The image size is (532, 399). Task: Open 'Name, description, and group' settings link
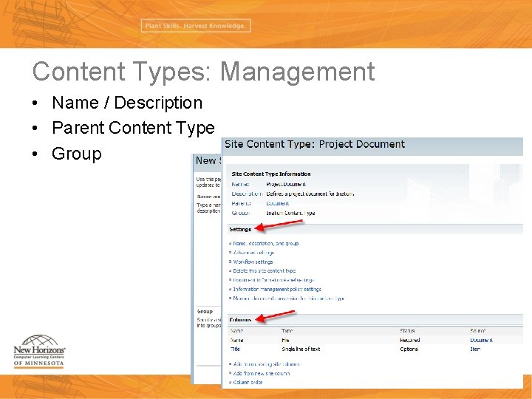(x=266, y=244)
